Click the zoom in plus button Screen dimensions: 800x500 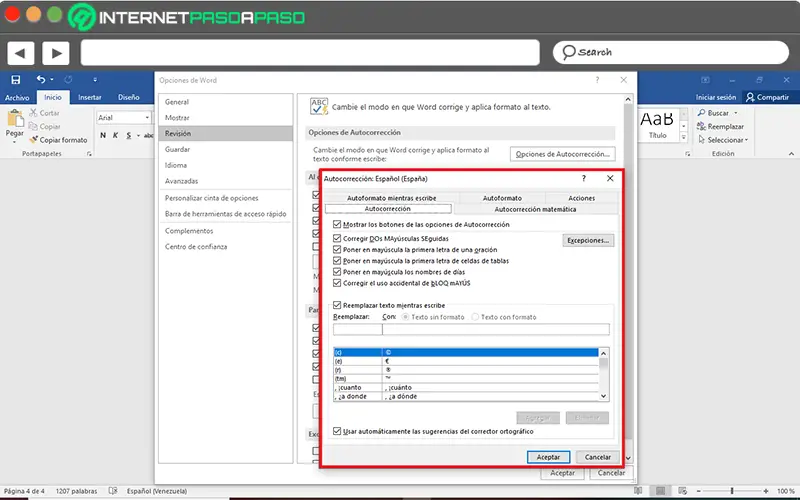pyautogui.click(x=766, y=491)
